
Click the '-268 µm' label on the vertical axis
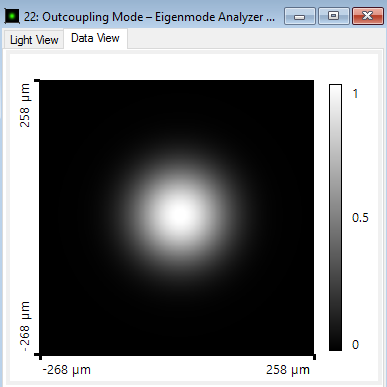[25, 326]
